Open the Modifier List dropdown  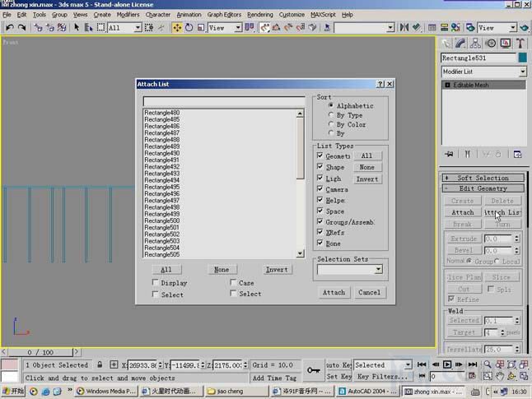click(x=522, y=72)
